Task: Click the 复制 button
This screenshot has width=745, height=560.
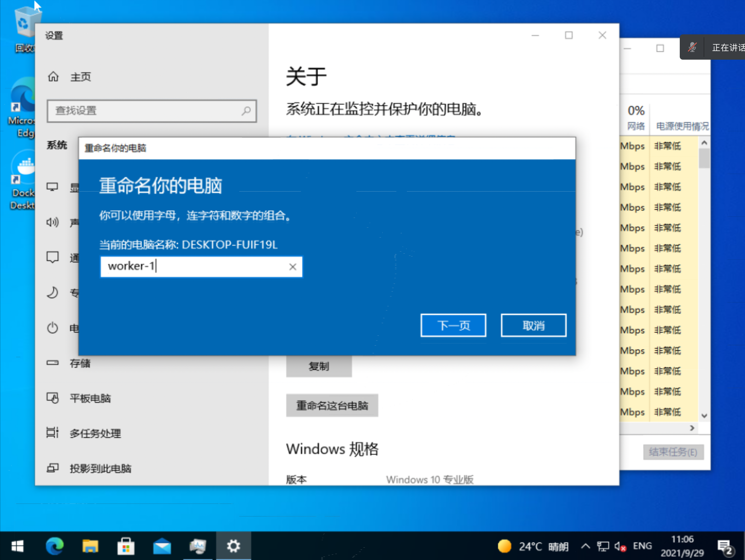Action: click(318, 366)
